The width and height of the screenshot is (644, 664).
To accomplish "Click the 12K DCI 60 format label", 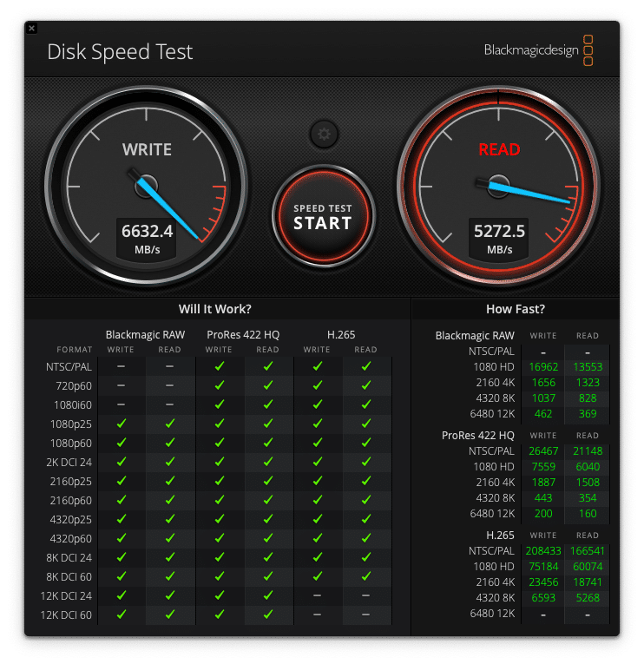I will coord(66,615).
